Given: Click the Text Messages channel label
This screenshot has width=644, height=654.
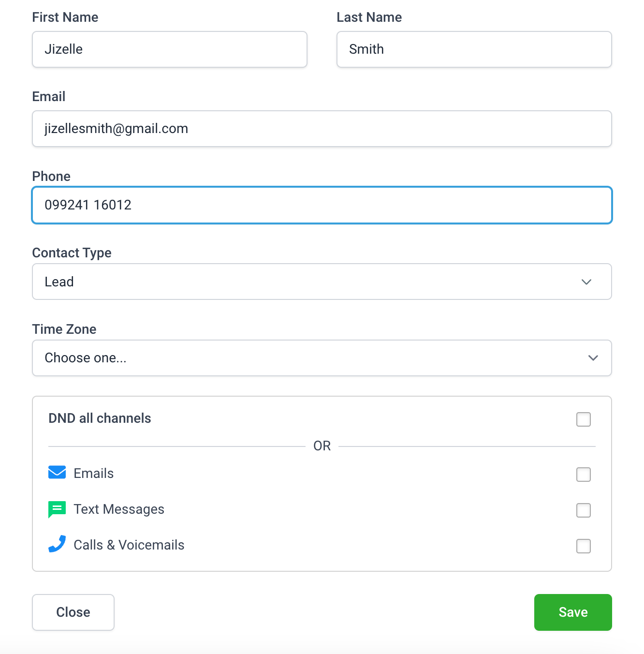Looking at the screenshot, I should coord(118,509).
